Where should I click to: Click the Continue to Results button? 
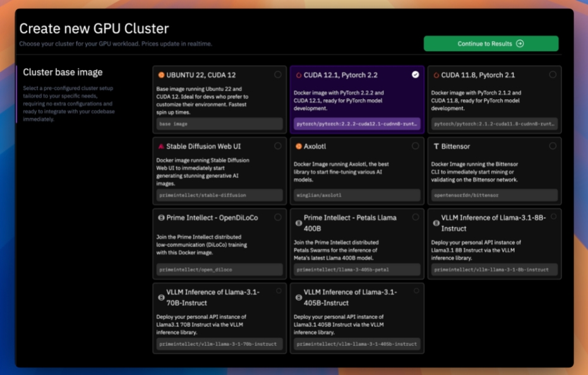point(491,44)
